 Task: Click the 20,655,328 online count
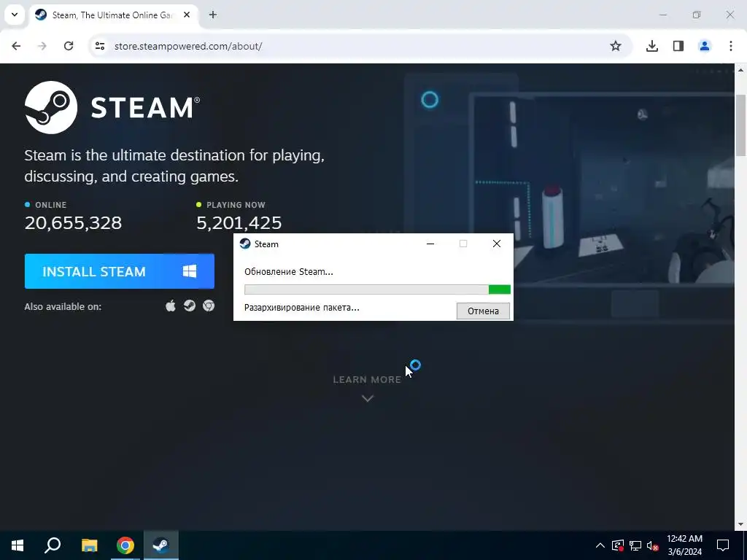pyautogui.click(x=74, y=223)
